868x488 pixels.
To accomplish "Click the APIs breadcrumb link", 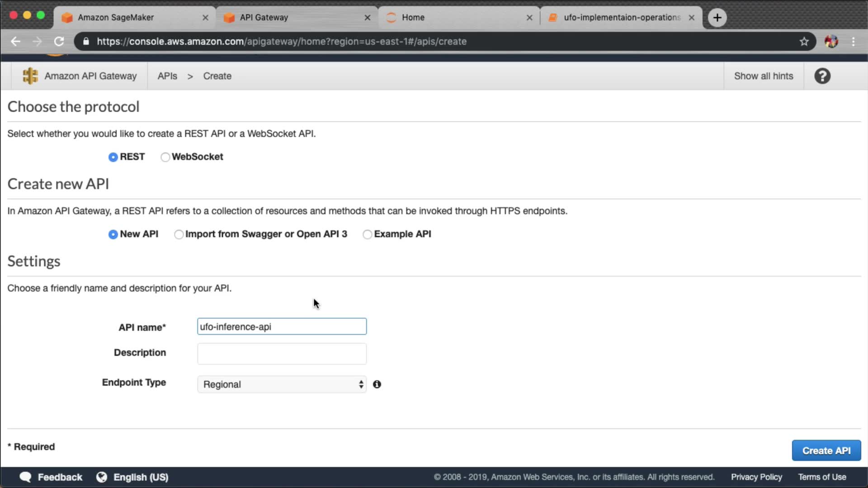I will click(x=167, y=76).
